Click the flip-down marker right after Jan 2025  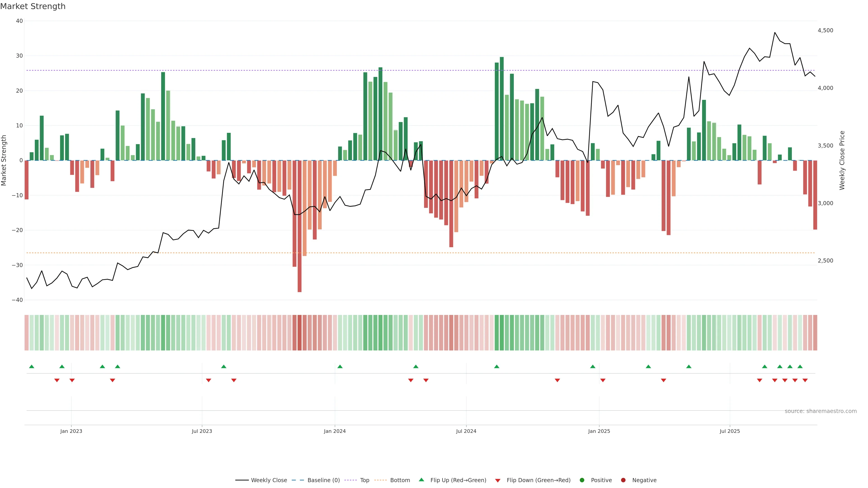[603, 380]
